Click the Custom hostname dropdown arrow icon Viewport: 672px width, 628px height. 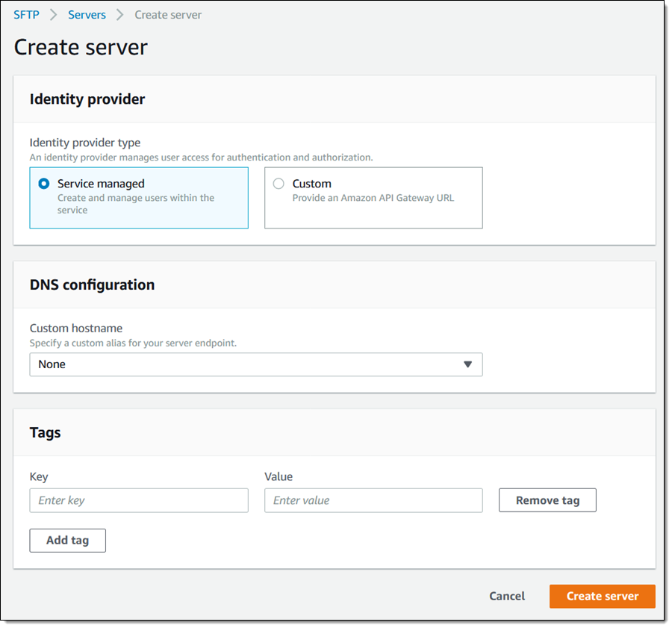pos(468,364)
